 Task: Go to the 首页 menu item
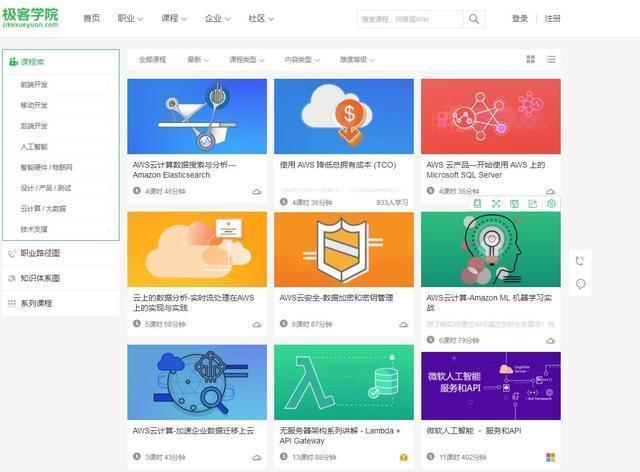91,18
